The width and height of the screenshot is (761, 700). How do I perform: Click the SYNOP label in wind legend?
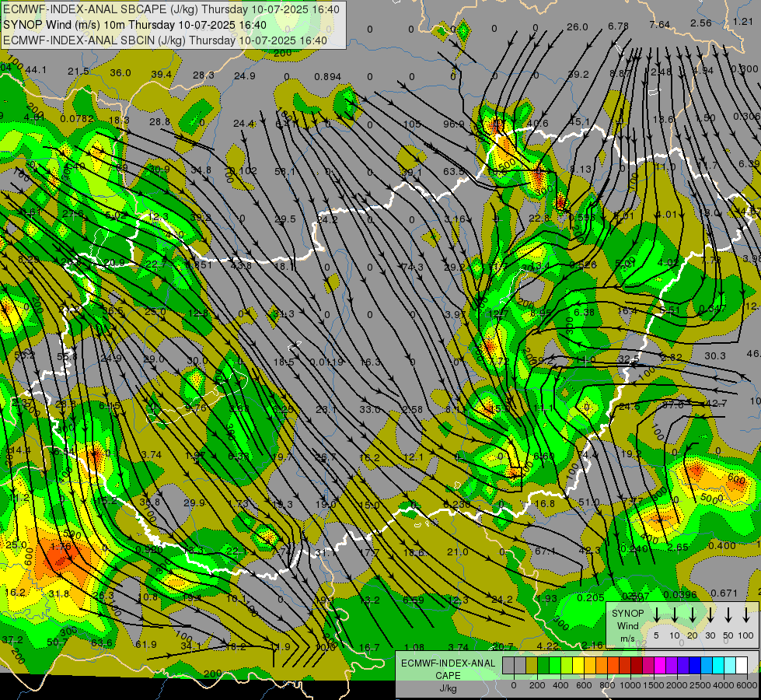(627, 613)
